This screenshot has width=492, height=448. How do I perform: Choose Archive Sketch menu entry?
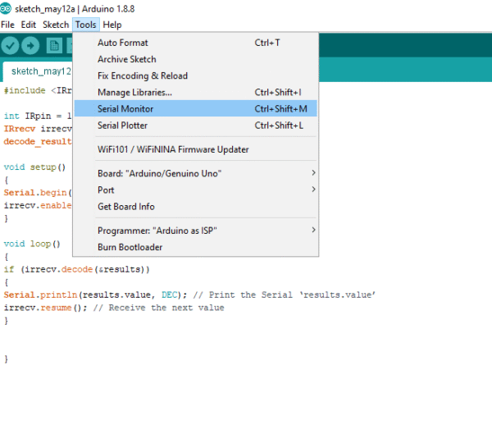127,59
